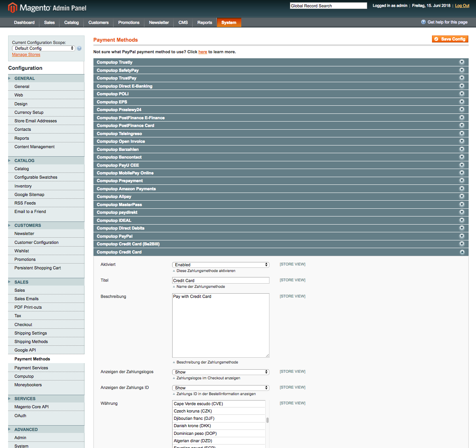Click the Manage Stores link

(x=26, y=54)
